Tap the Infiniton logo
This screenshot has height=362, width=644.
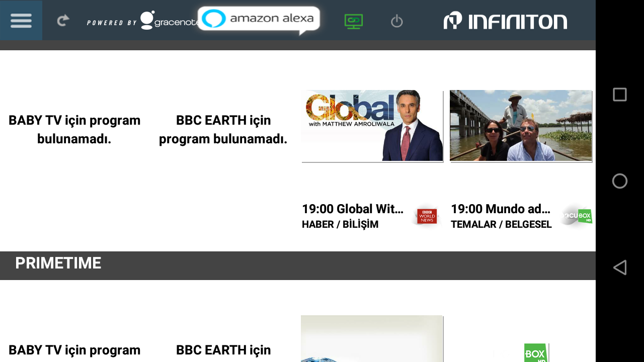click(505, 21)
